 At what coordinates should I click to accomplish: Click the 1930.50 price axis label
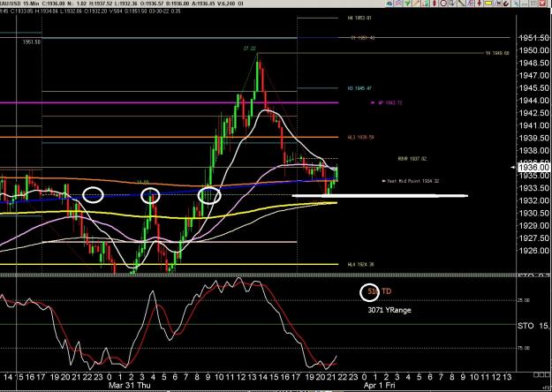(534, 213)
